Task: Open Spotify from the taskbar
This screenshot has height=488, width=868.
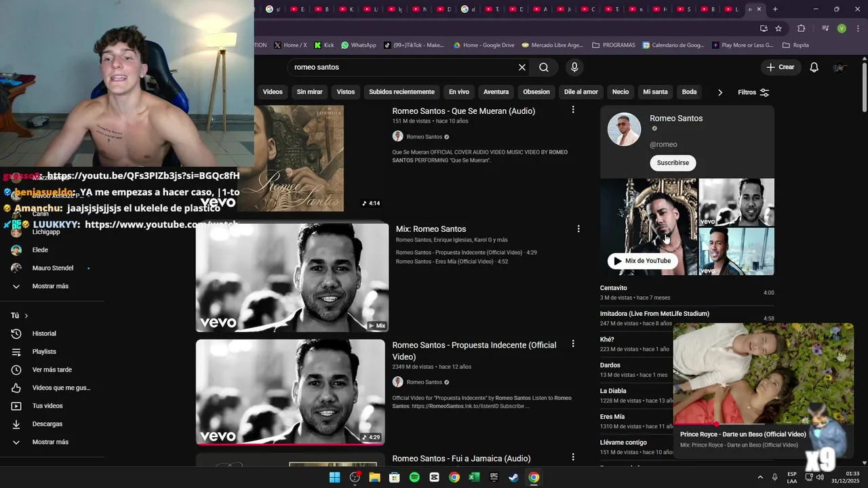Action: [414, 477]
